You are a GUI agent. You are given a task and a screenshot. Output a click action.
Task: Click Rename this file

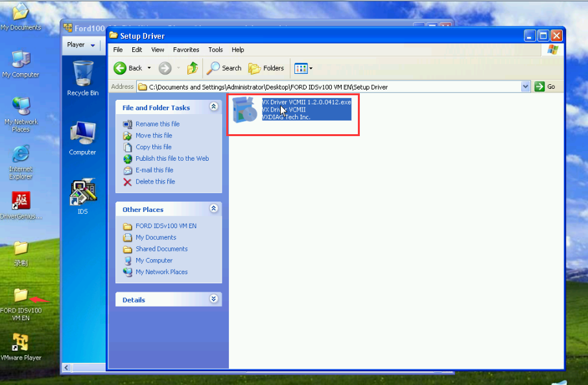coord(158,124)
